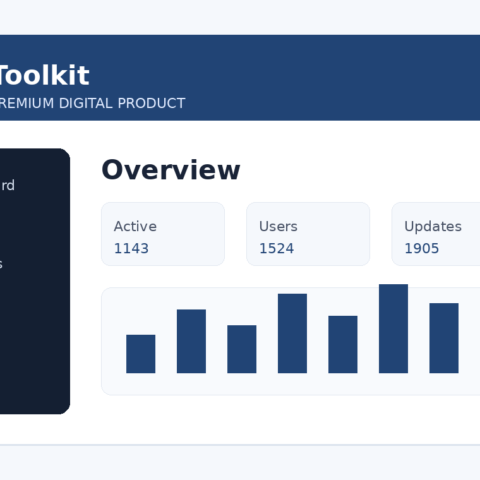This screenshot has height=480, width=480.
Task: Click the sidebar item ending in 'rd'
Action: (x=7, y=185)
